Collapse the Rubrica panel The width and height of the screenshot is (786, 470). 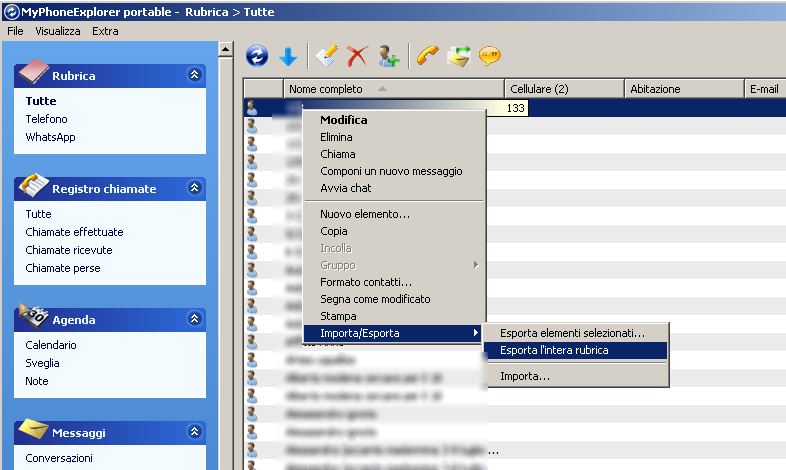pos(194,75)
